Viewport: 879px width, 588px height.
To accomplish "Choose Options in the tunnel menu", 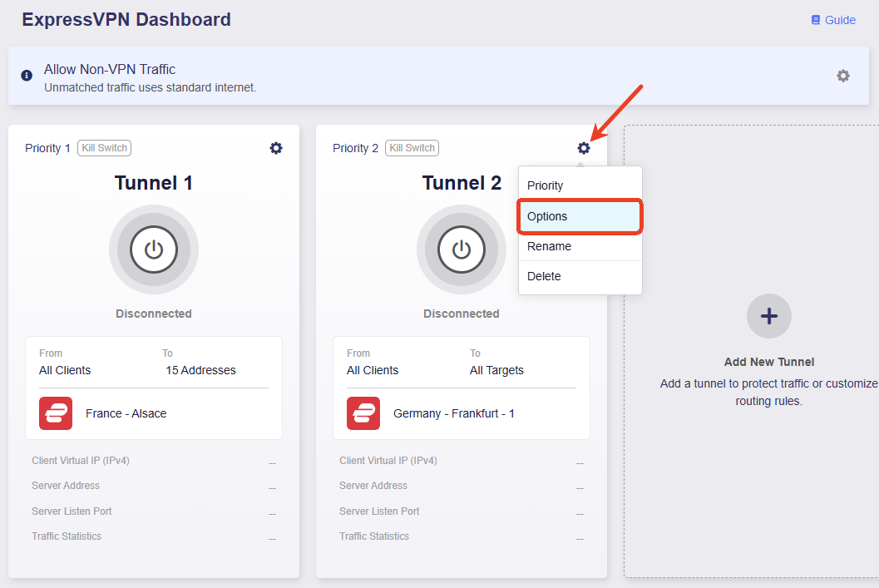I will [x=580, y=216].
